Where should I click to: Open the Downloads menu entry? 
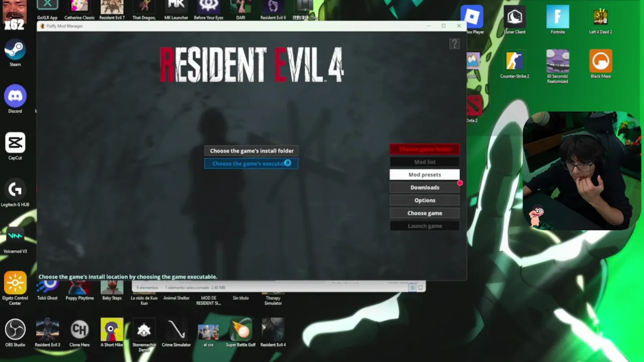coord(425,188)
